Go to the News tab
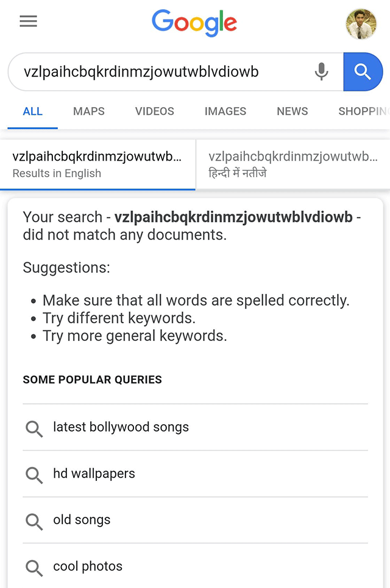 point(292,111)
